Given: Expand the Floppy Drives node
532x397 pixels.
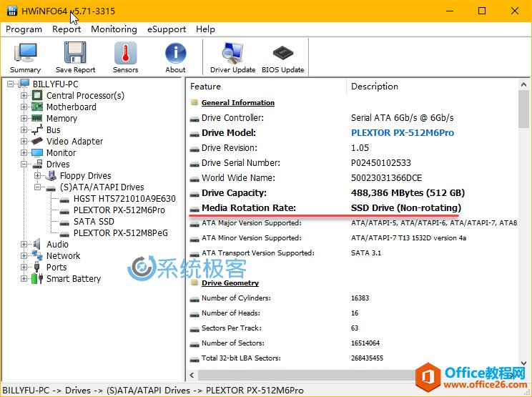Looking at the screenshot, I should coord(37,175).
